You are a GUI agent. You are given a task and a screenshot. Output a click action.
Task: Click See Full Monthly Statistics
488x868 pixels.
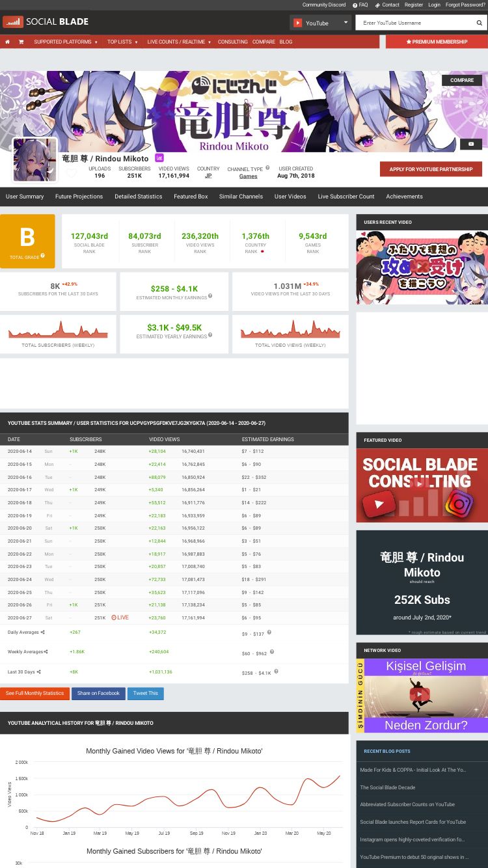pyautogui.click(x=34, y=694)
